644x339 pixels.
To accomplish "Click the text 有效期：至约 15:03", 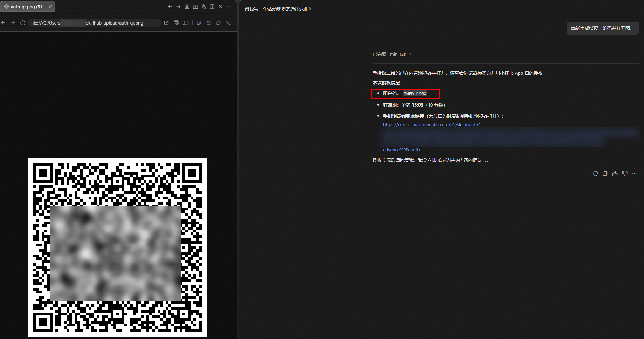I will (403, 105).
